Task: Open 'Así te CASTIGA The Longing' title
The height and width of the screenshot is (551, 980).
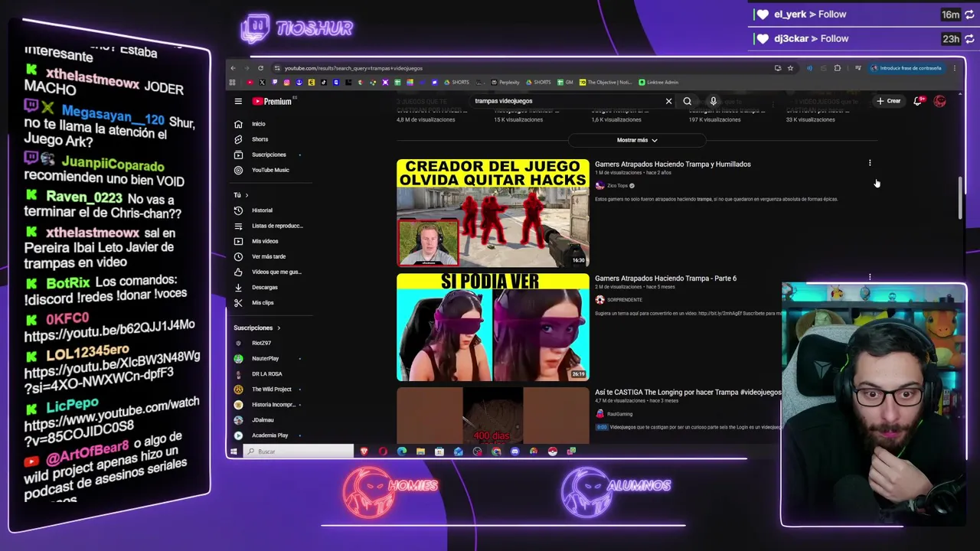Action: (688, 393)
